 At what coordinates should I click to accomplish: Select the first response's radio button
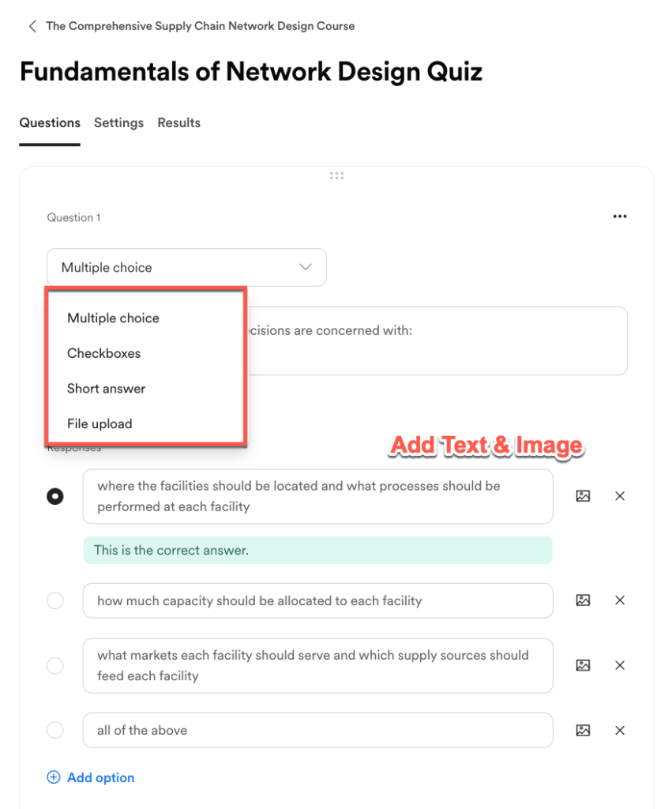pyautogui.click(x=55, y=496)
